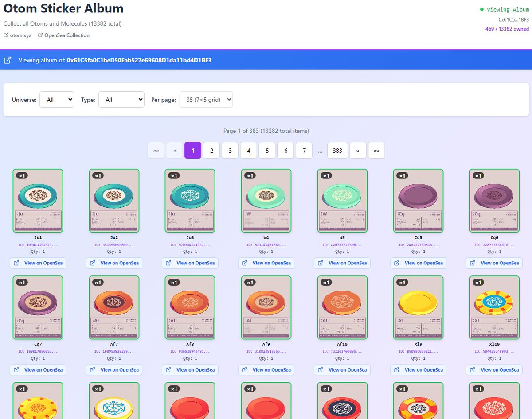Click last page double arrow
532x419 pixels.
376,150
